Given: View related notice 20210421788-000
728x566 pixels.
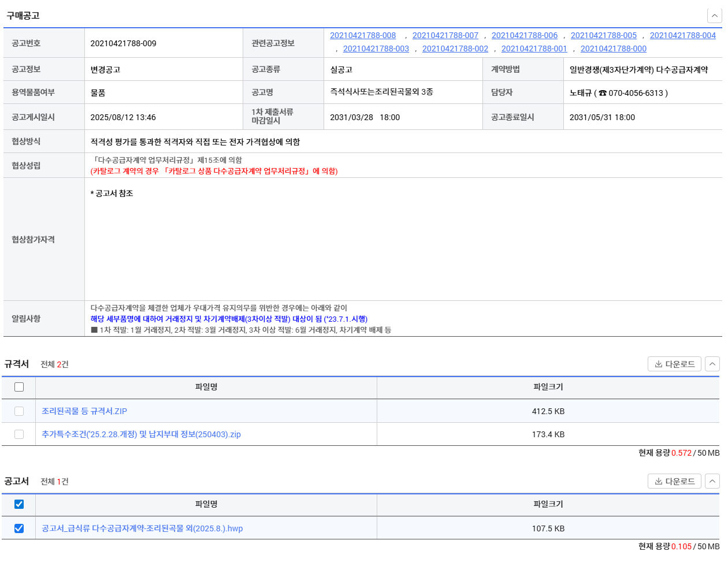Looking at the screenshot, I should coord(614,49).
